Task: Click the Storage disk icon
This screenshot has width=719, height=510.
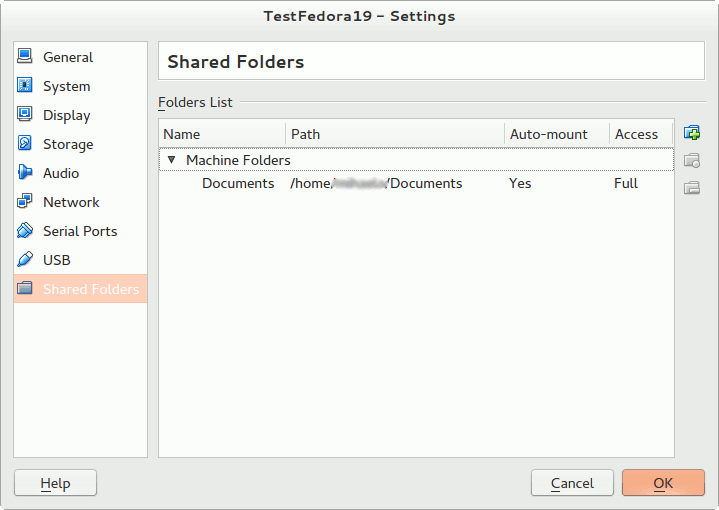Action: (25, 144)
